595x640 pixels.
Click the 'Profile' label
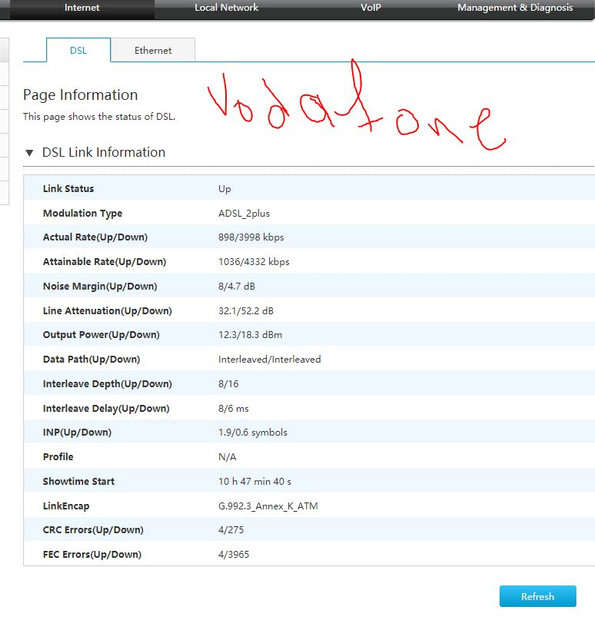[58, 457]
